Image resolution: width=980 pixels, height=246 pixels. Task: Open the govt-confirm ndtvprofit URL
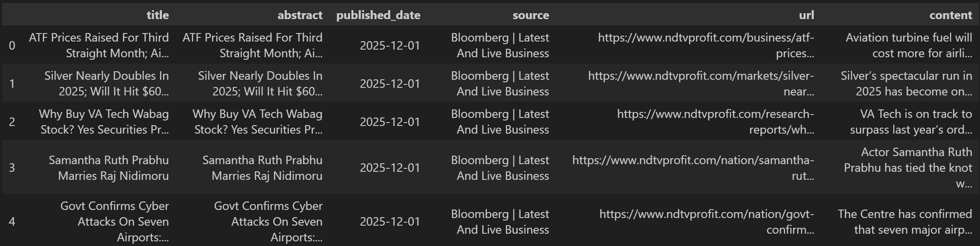click(x=707, y=221)
